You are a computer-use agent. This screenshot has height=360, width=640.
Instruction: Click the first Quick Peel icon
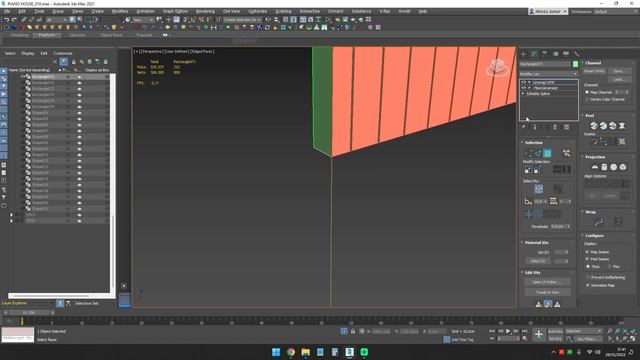point(594,126)
